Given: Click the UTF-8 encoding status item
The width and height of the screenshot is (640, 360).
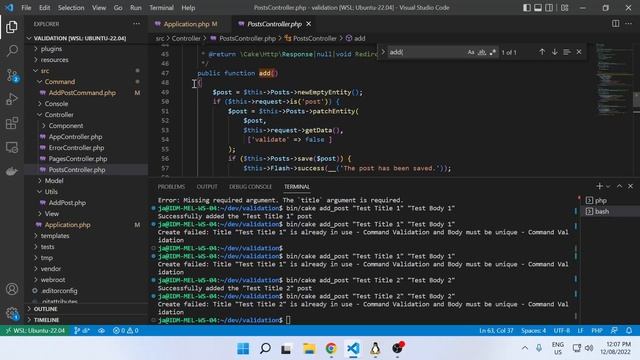Looking at the screenshot, I should pyautogui.click(x=562, y=330).
